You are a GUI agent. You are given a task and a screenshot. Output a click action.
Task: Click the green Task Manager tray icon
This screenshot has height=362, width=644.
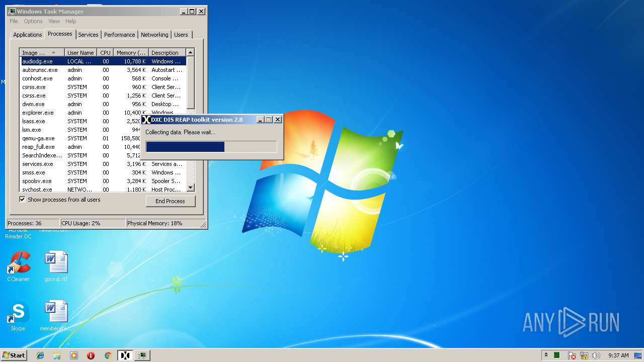coord(557,355)
